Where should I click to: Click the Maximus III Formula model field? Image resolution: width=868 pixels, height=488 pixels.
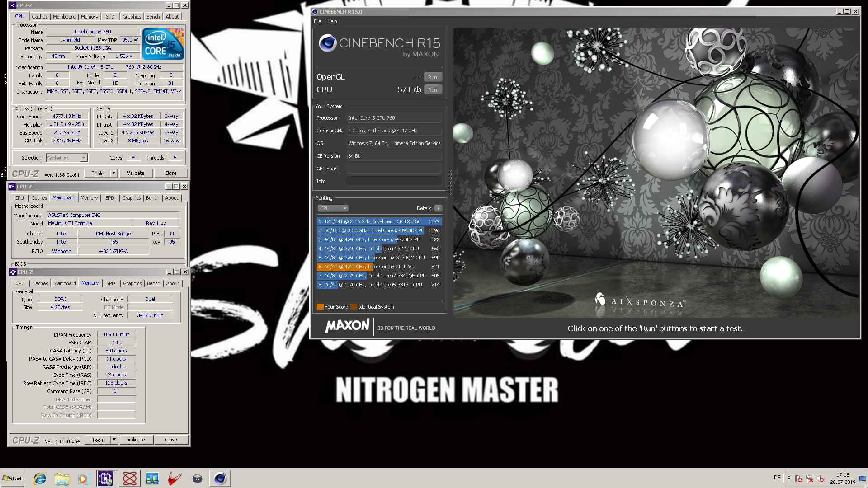(x=89, y=223)
